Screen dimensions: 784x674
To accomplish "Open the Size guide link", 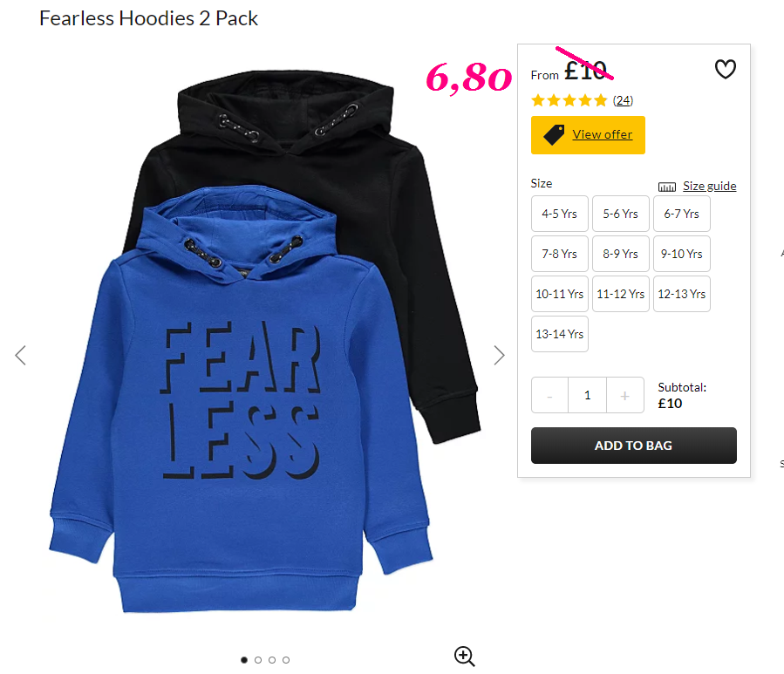I will (710, 186).
